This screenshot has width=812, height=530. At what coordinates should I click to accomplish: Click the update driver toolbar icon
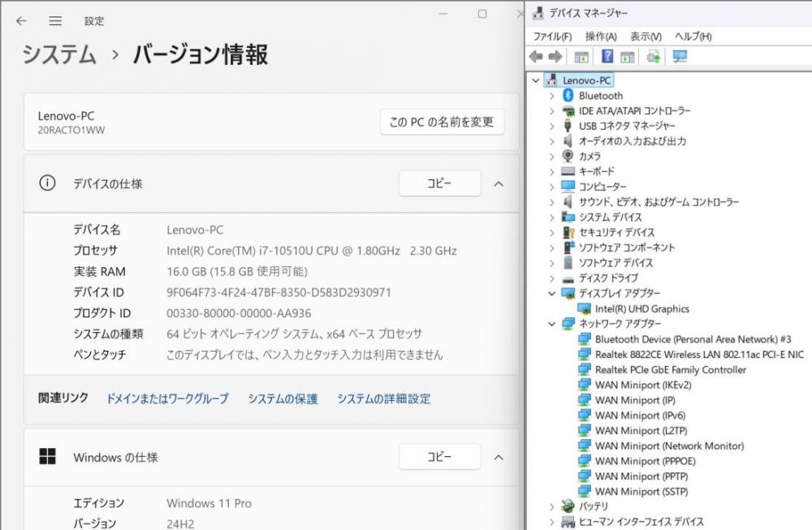click(x=654, y=57)
